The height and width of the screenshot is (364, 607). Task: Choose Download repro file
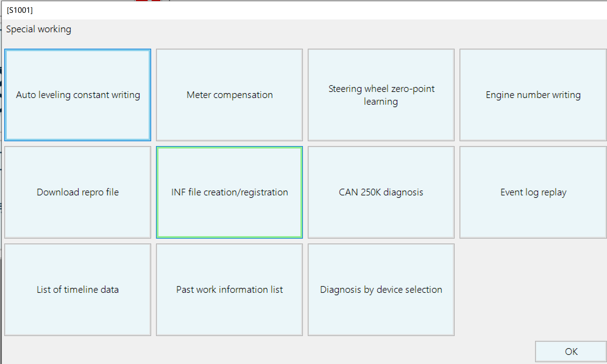coord(78,192)
